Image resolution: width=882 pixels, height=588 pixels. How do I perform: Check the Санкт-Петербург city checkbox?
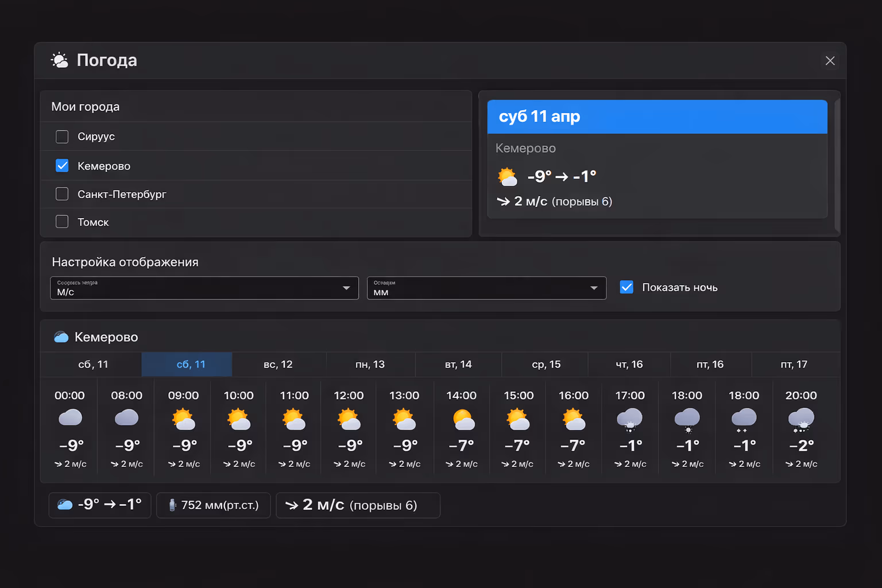coord(62,194)
